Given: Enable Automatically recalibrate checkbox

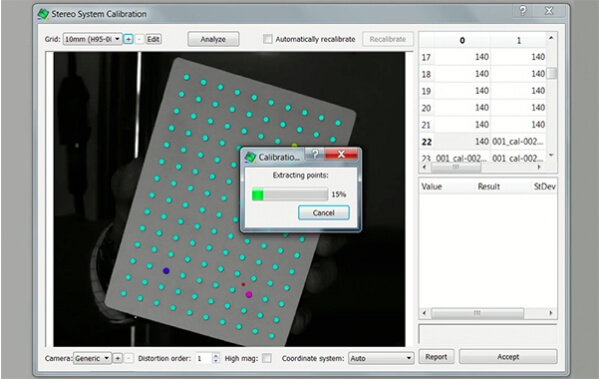Looking at the screenshot, I should pos(268,39).
